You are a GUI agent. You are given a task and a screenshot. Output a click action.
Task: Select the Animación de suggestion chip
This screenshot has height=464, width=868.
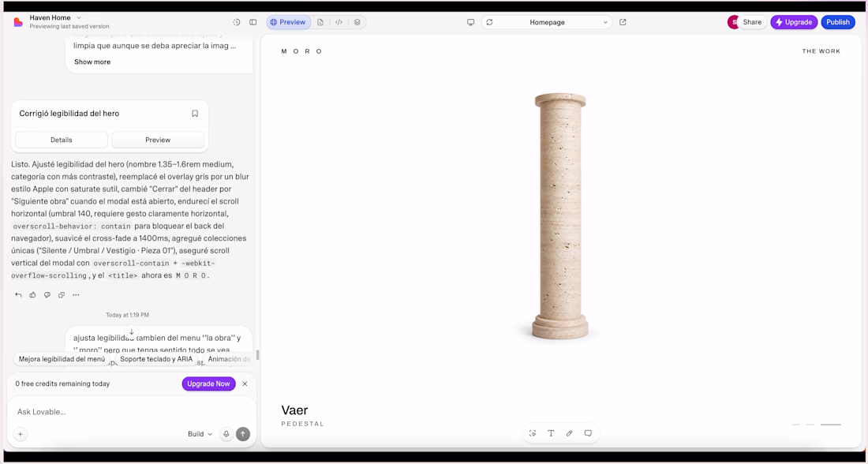[229, 359]
